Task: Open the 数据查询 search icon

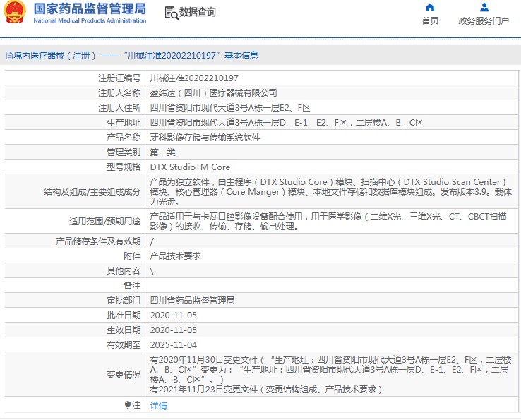Action: [172, 13]
